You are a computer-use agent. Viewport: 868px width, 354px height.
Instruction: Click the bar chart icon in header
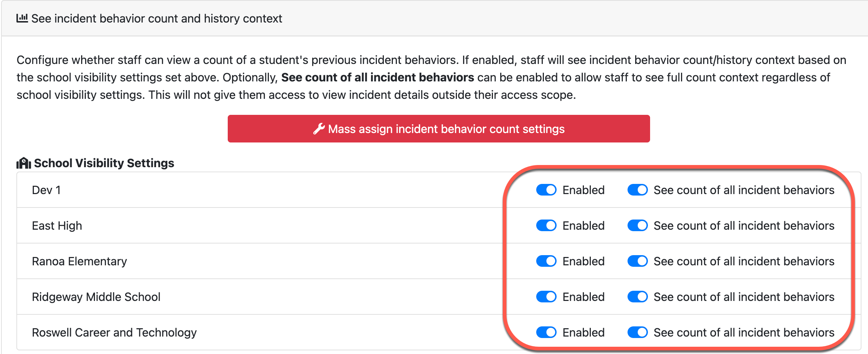(22, 18)
